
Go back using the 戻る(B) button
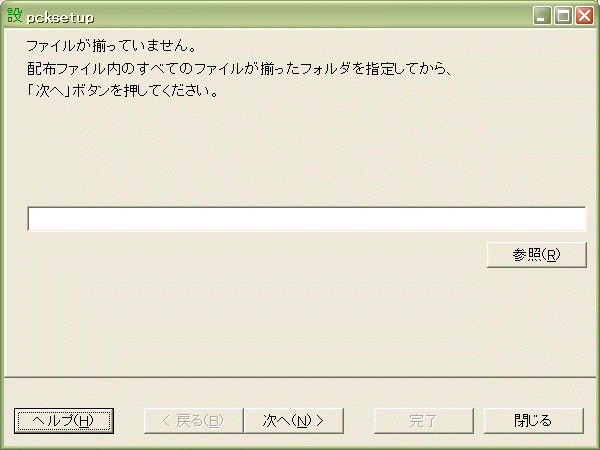click(x=194, y=421)
